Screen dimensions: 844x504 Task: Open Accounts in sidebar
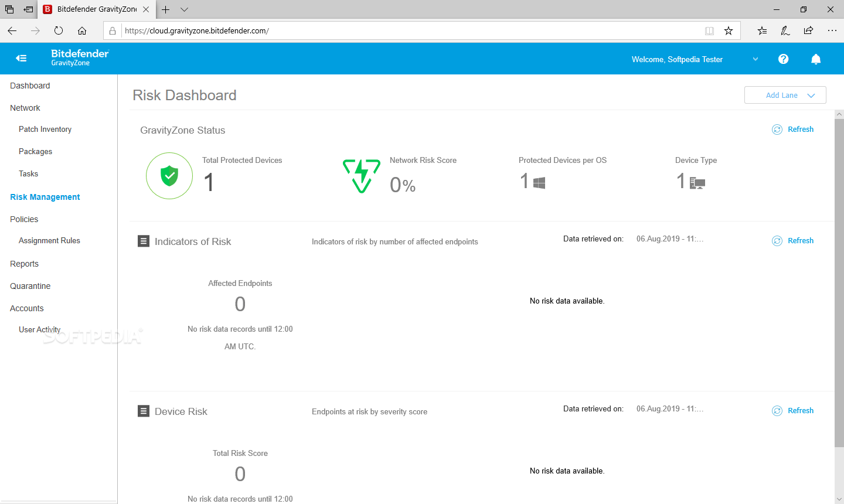point(27,308)
